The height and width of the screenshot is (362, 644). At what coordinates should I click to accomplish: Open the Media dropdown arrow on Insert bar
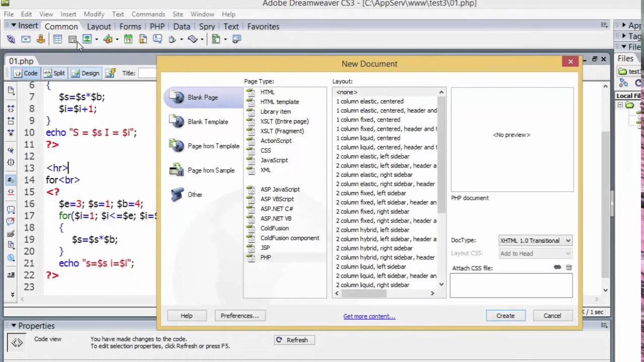[117, 39]
